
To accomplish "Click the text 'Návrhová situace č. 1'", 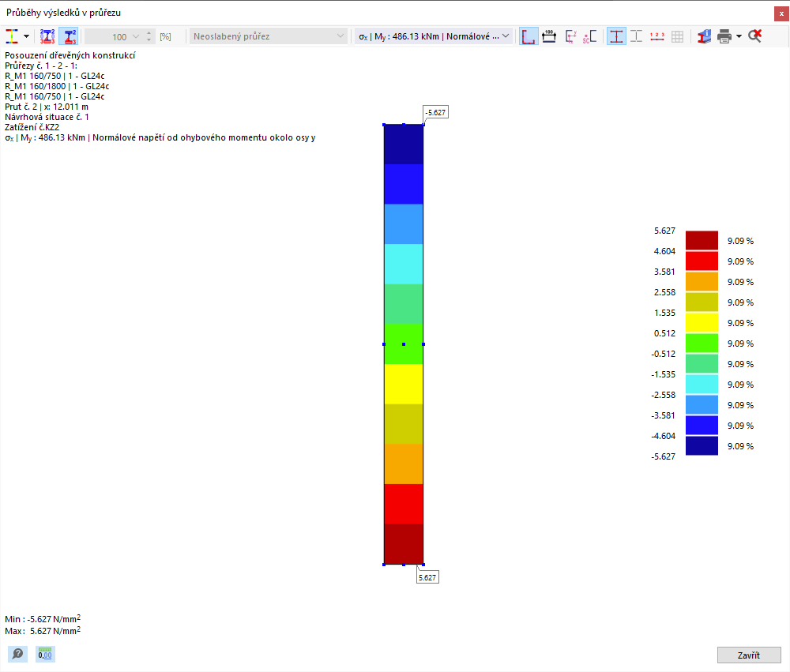I will pyautogui.click(x=47, y=117).
